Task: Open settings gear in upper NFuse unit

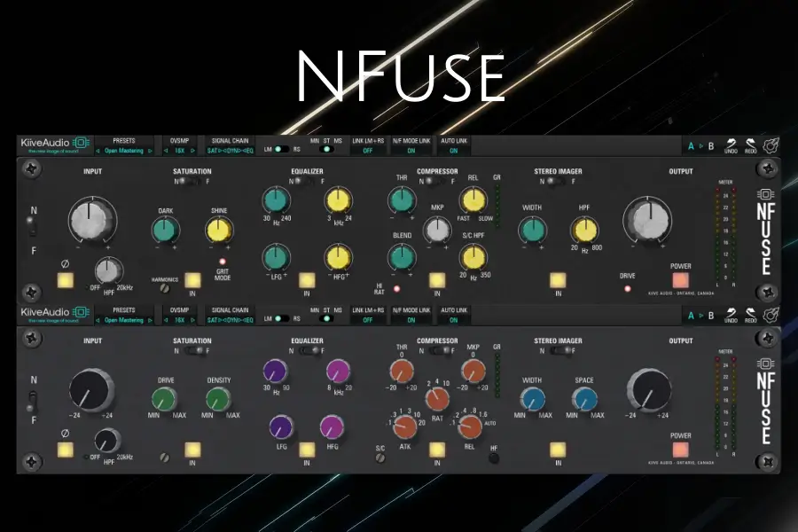Action: coord(771,145)
